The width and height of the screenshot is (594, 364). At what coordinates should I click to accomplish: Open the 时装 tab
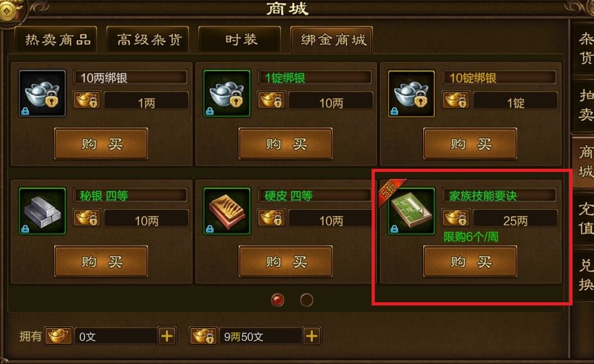240,40
